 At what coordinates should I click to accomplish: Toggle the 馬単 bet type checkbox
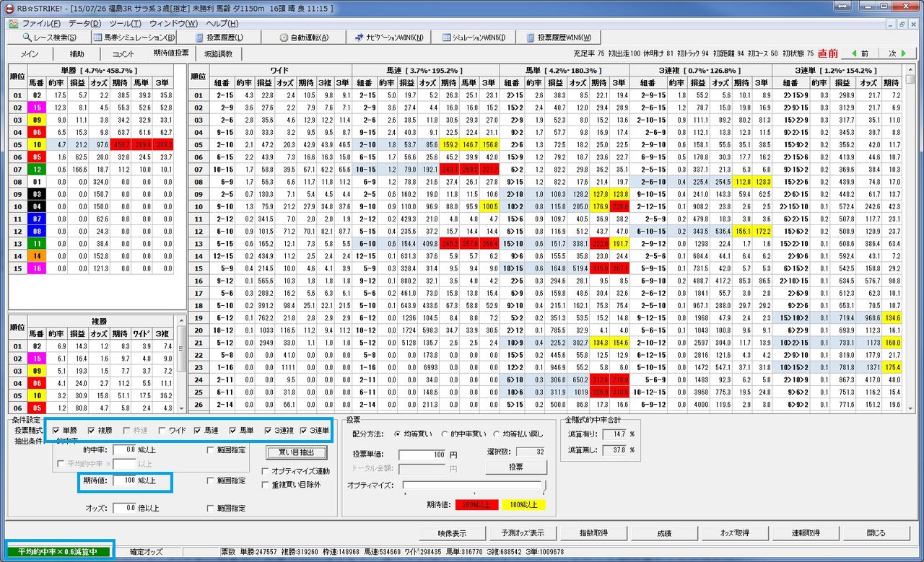click(242, 431)
